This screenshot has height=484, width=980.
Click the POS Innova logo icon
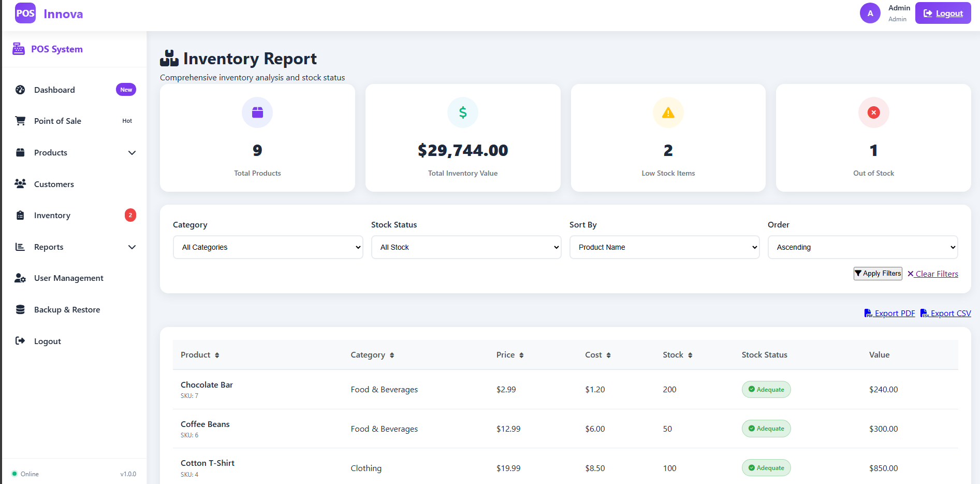point(25,13)
